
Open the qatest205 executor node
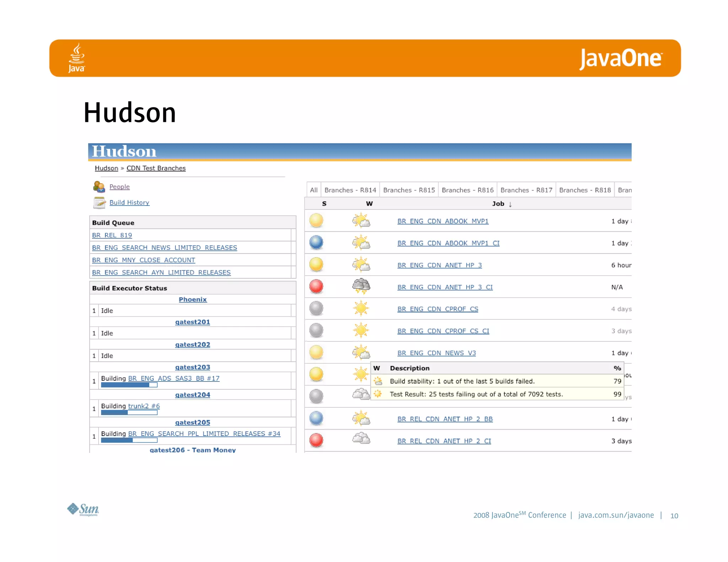click(x=193, y=423)
